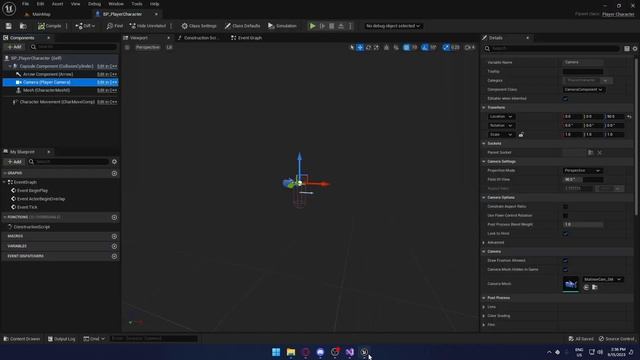Click the Save blueprint icon
The height and width of the screenshot is (360, 640).
(9, 26)
